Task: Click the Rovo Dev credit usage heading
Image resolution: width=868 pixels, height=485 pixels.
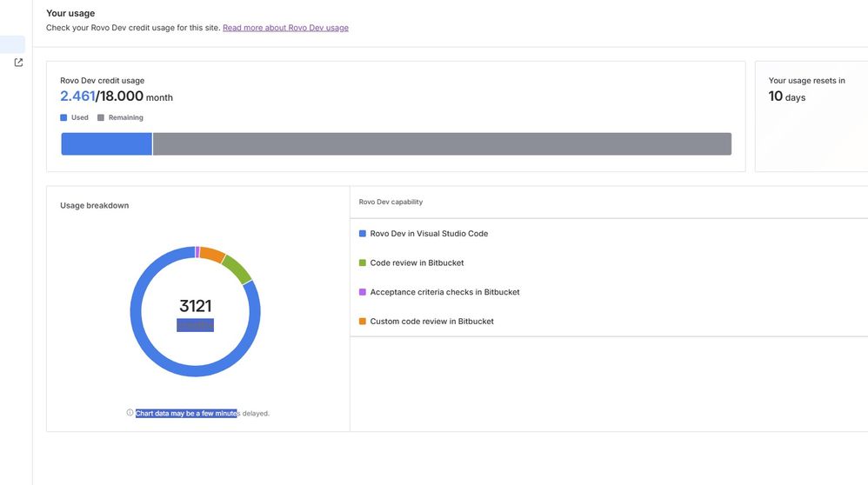Action: pyautogui.click(x=103, y=81)
